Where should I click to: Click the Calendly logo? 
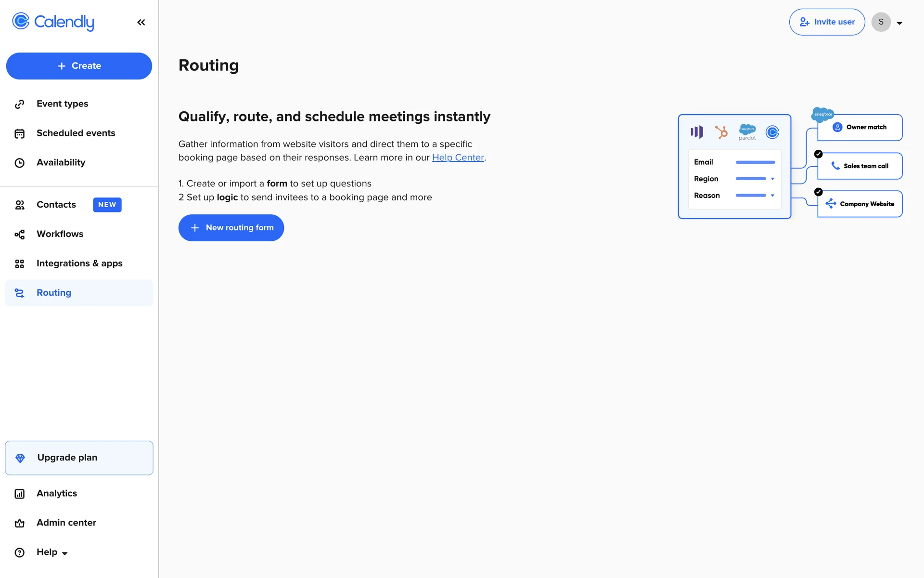click(53, 22)
